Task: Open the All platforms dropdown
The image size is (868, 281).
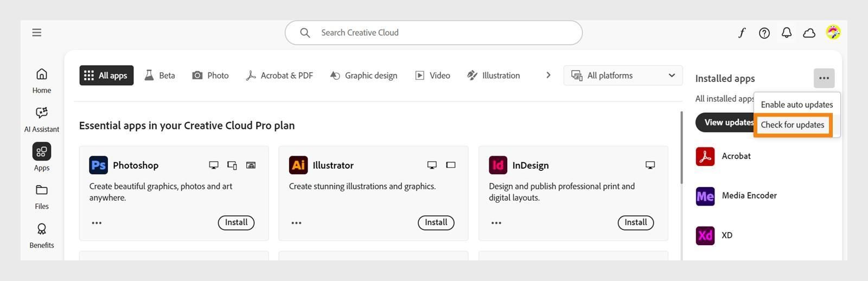Action: point(623,75)
